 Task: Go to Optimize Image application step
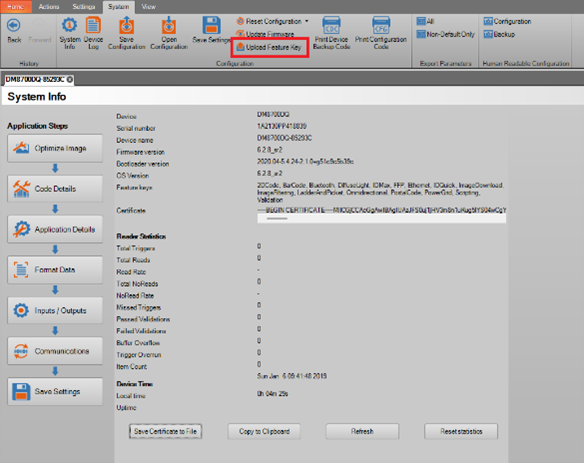point(55,148)
